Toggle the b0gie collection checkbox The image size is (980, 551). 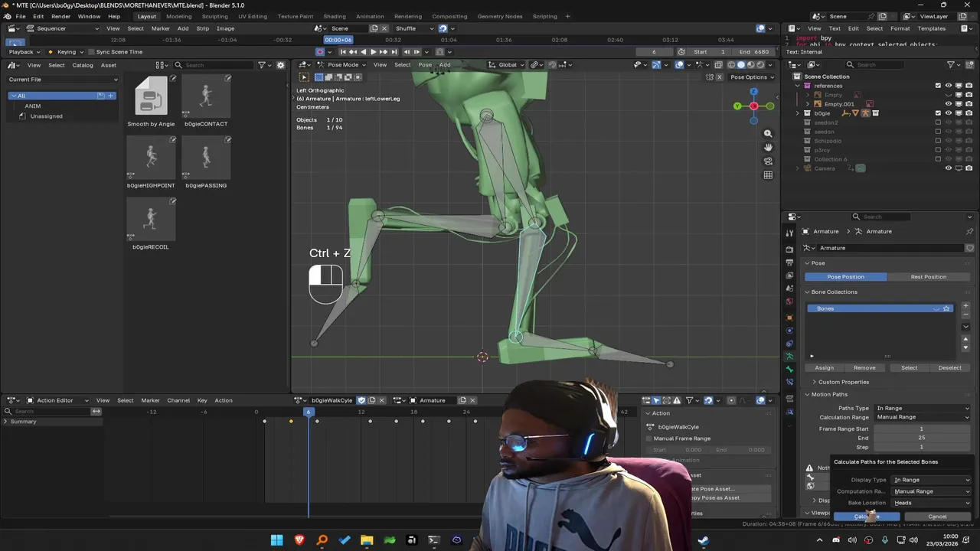pyautogui.click(x=938, y=113)
